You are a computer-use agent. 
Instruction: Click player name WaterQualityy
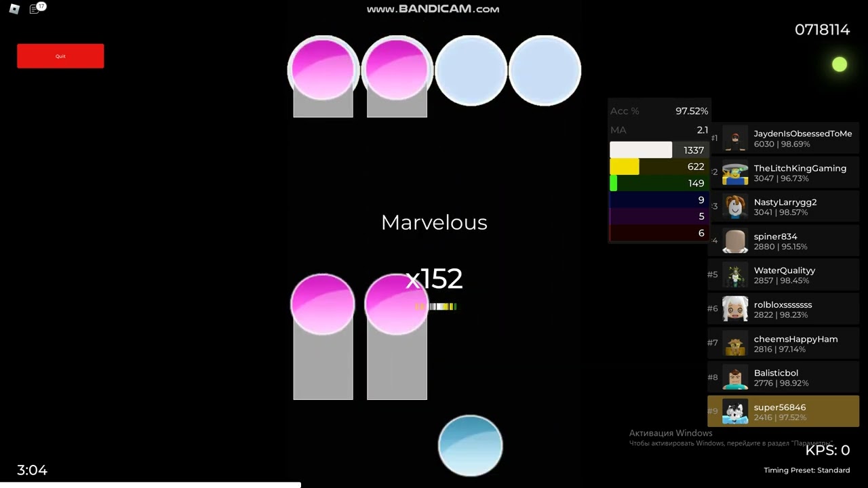click(785, 270)
